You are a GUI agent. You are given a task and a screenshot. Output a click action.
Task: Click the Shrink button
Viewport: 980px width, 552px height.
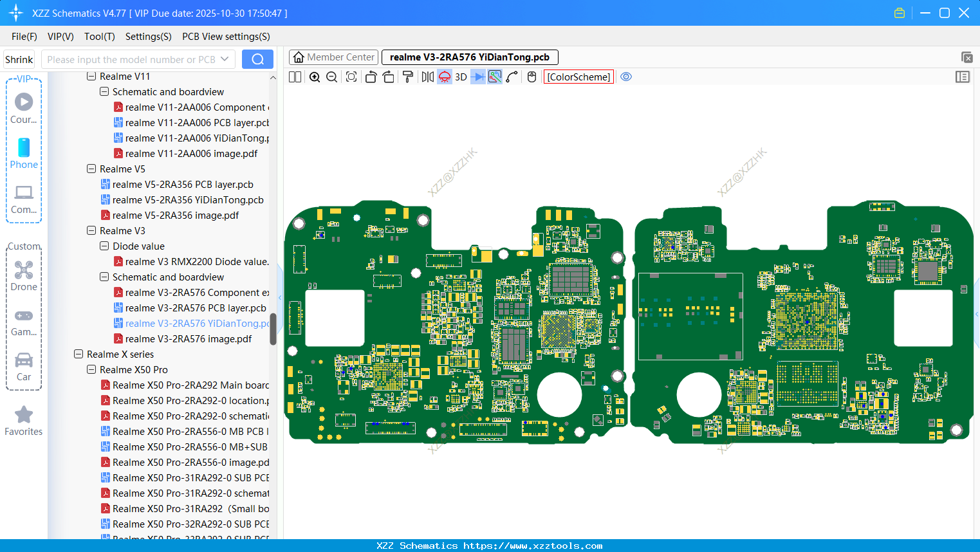(19, 59)
